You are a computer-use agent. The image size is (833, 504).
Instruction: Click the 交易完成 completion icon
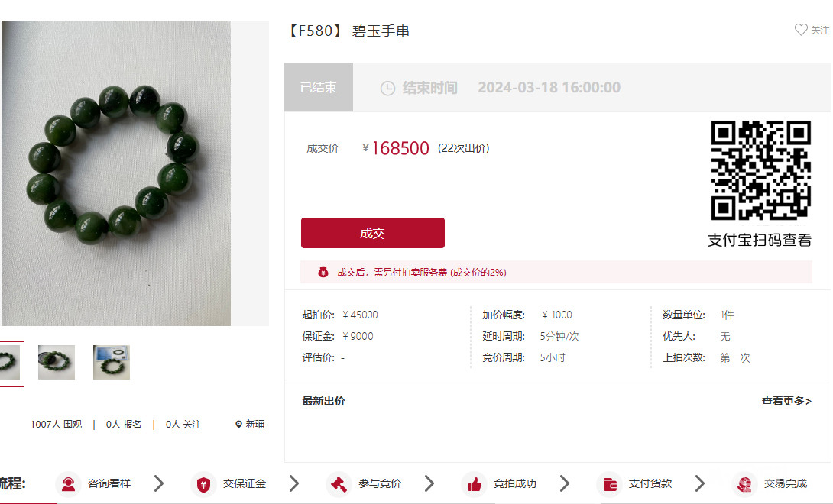tap(745, 484)
